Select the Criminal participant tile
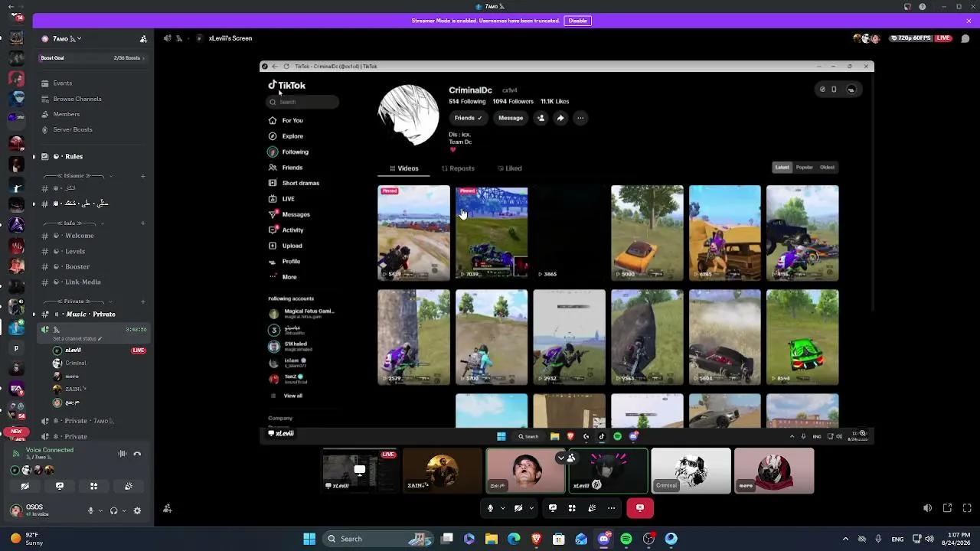This screenshot has height=551, width=980. click(x=691, y=471)
